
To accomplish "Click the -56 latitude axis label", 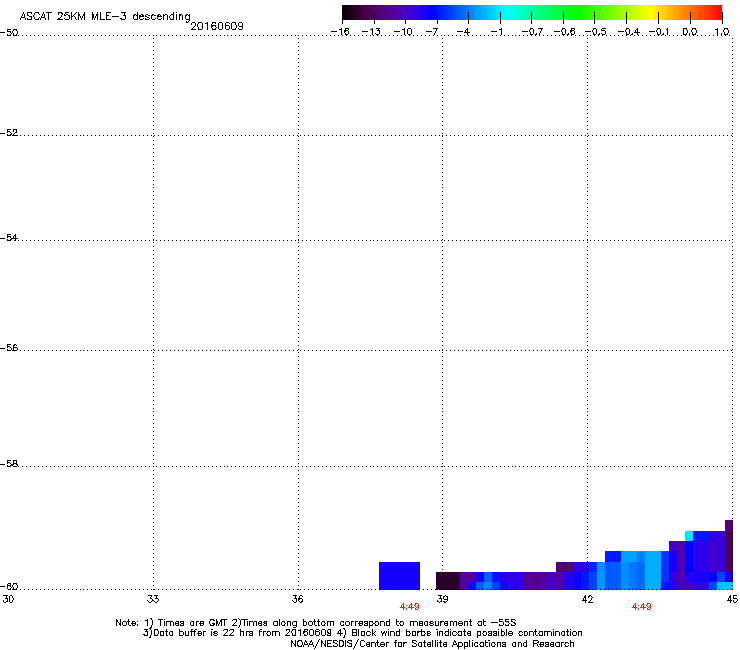I will (x=9, y=347).
